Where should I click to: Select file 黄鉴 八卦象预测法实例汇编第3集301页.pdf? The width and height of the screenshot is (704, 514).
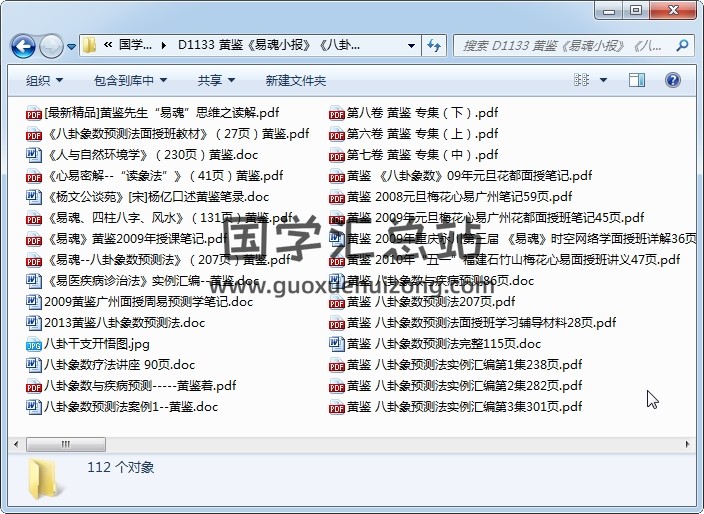464,407
